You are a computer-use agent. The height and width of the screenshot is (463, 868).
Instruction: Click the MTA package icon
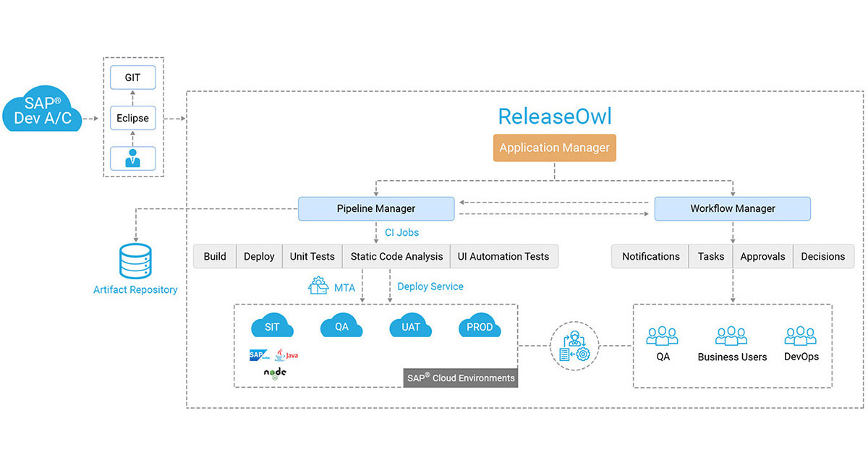pyautogui.click(x=318, y=286)
